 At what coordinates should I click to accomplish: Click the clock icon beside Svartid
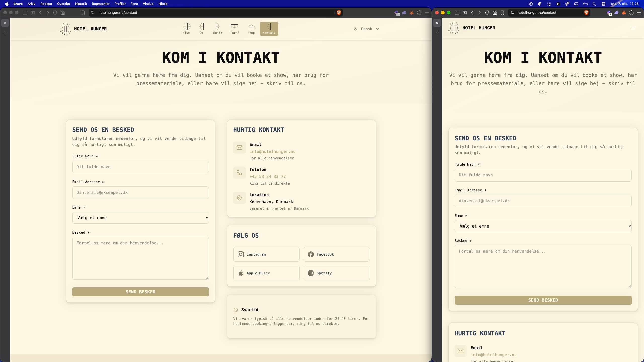tap(236, 310)
